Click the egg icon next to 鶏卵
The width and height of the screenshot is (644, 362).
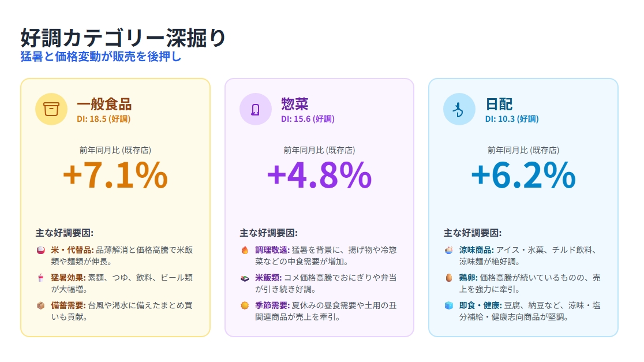449,278
